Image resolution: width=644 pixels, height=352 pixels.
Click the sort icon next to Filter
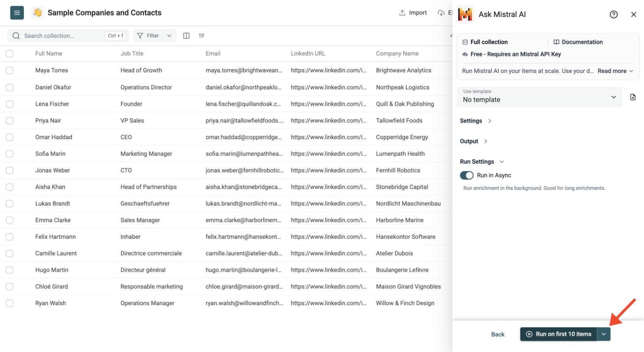202,36
